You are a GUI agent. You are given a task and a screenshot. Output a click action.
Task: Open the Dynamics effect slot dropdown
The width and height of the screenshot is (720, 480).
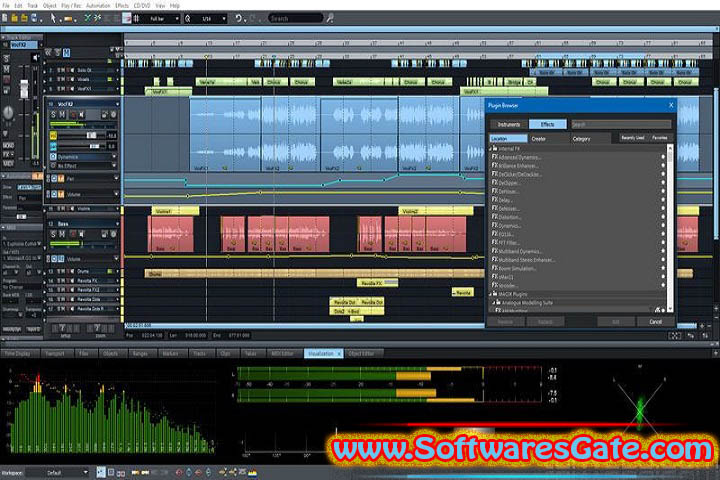tap(114, 157)
